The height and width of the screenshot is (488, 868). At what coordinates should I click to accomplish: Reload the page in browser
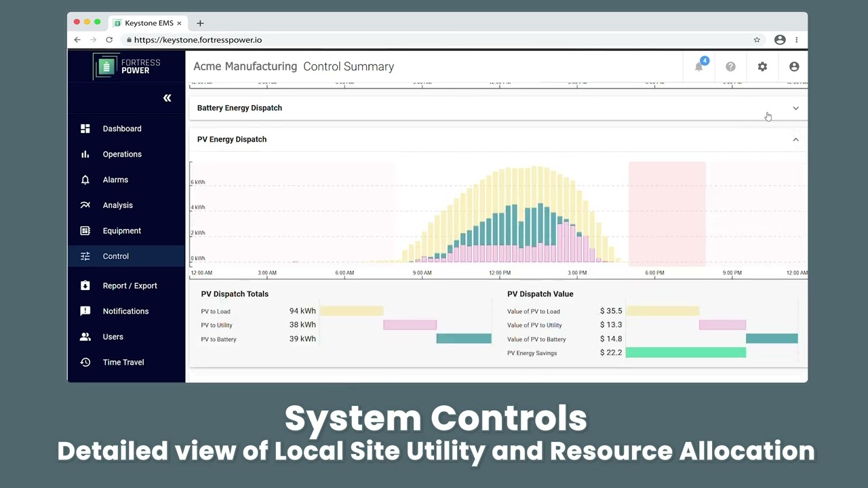(109, 40)
